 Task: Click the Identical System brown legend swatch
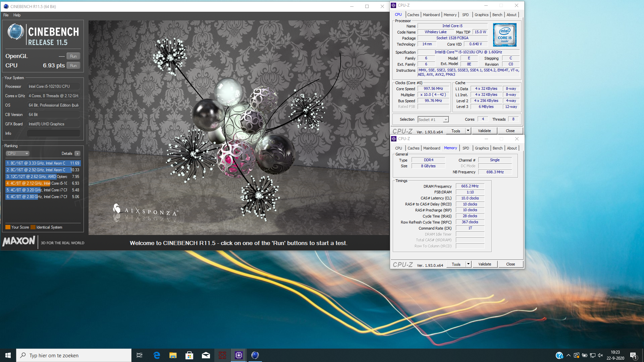33,227
